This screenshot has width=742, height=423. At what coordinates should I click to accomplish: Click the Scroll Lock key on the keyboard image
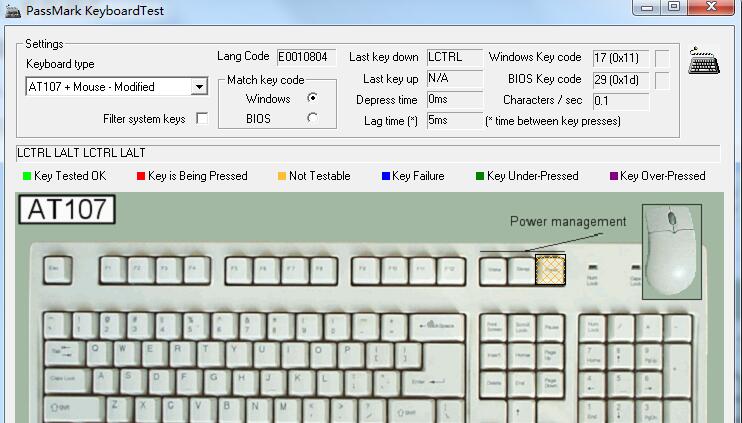tap(522, 327)
